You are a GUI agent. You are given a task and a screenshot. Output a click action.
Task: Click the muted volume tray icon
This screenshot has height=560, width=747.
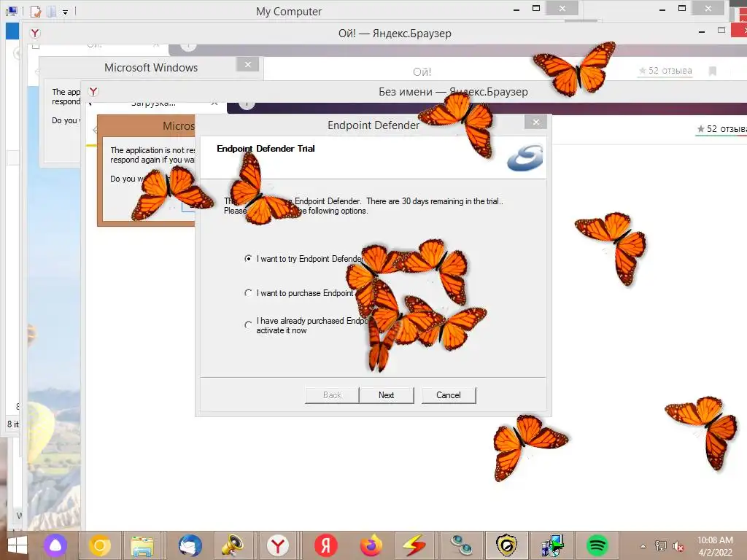coord(678,546)
